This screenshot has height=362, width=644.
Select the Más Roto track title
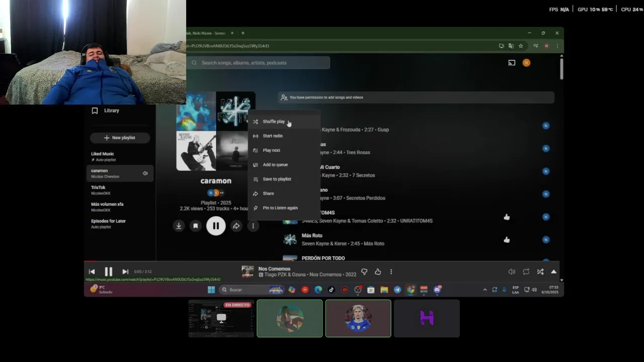point(312,235)
